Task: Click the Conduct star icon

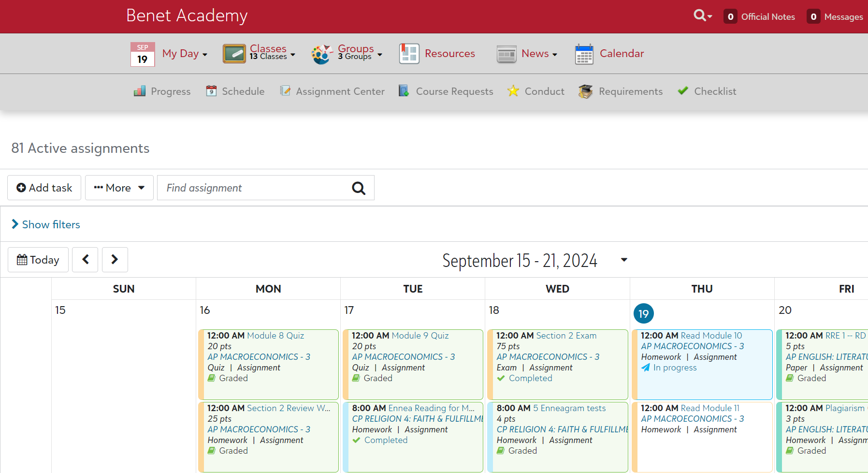Action: coord(513,91)
